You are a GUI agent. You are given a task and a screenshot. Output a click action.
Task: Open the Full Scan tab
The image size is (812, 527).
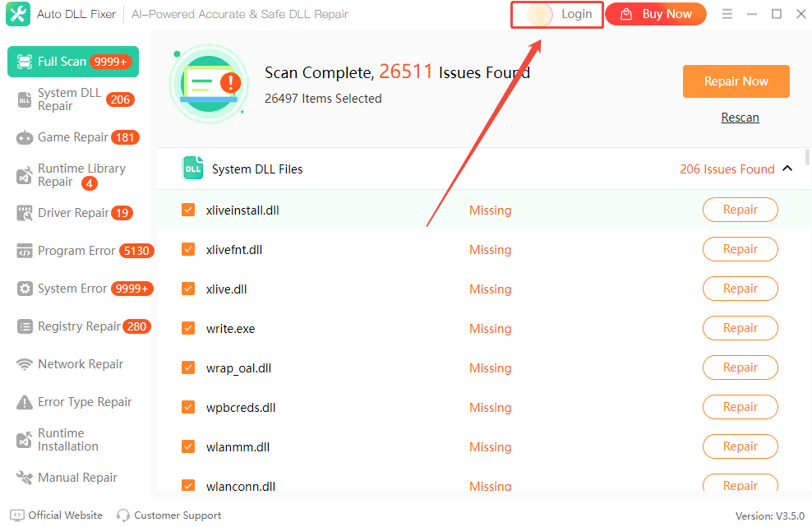pos(72,62)
